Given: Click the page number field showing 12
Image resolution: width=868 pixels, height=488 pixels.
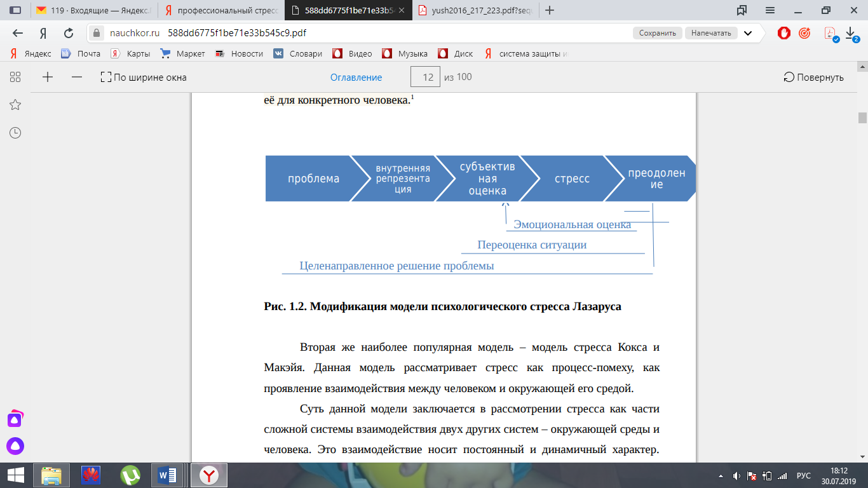Looking at the screenshot, I should click(428, 78).
